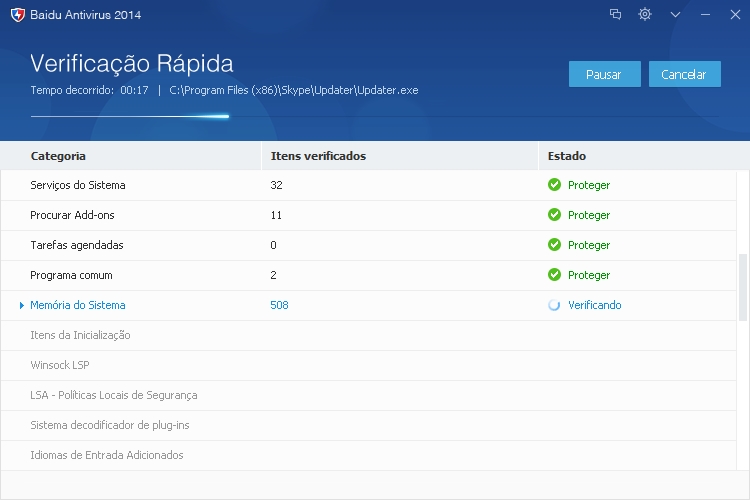This screenshot has height=500, width=750.
Task: Click LSA - Políticas Locais de Segurança row
Action: [x=368, y=395]
